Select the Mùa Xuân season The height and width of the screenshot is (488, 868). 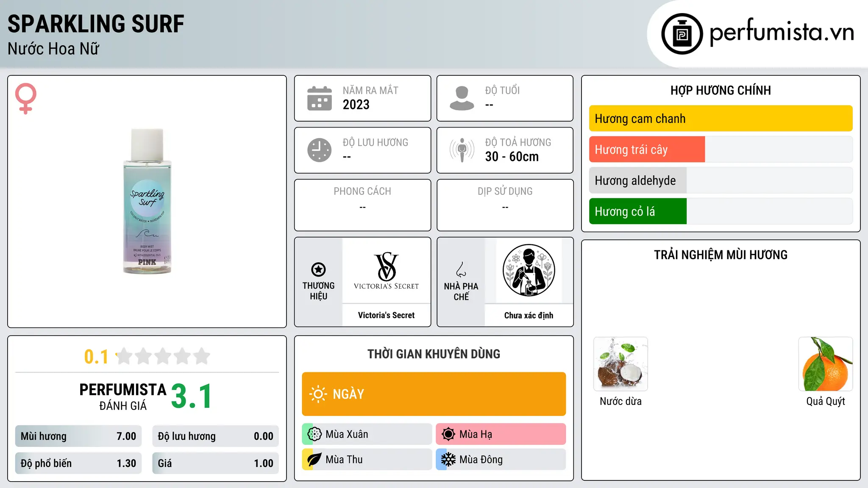pyautogui.click(x=367, y=434)
